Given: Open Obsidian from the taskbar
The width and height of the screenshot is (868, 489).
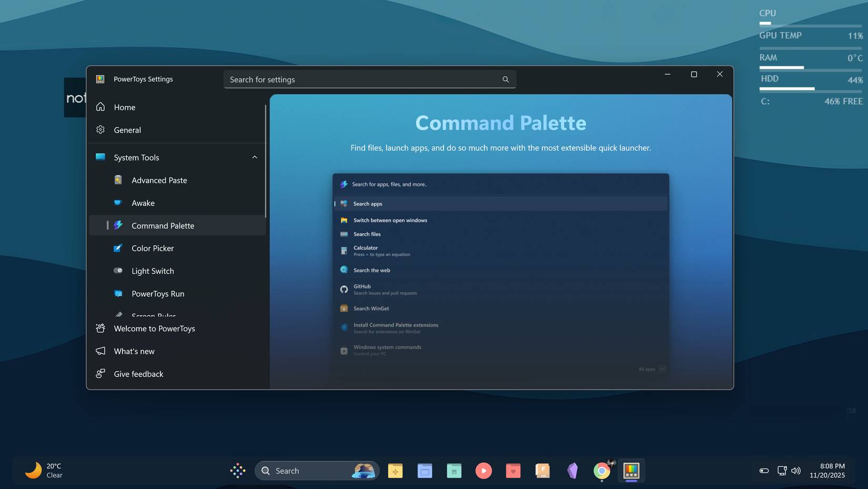Looking at the screenshot, I should coord(572,471).
